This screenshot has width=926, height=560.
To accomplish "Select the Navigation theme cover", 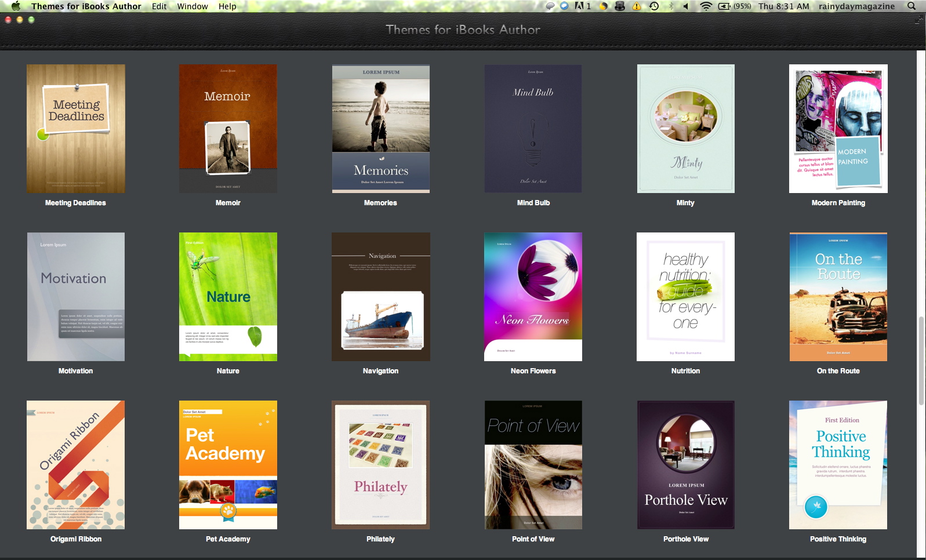I will pos(381,297).
